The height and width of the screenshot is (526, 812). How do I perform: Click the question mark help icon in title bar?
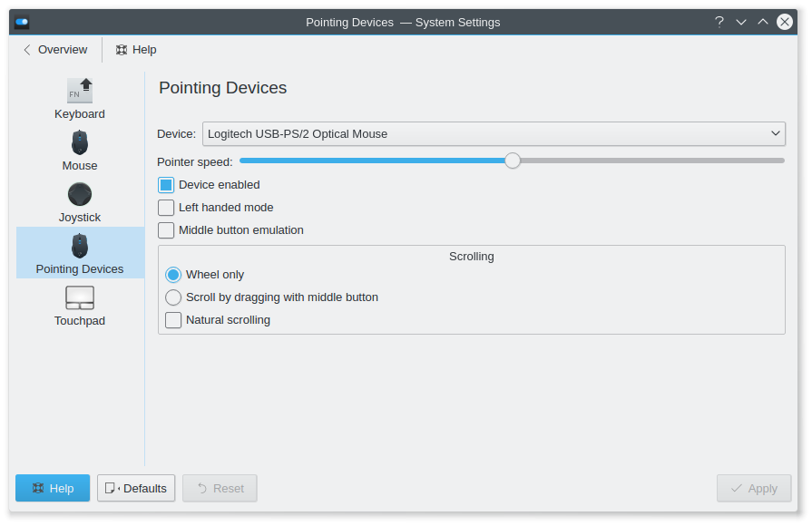[719, 23]
